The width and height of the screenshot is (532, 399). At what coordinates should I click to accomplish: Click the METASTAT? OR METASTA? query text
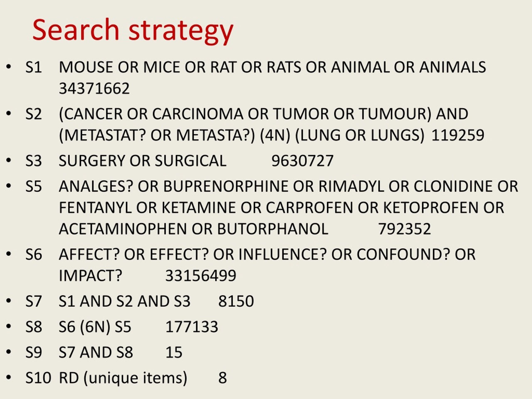157,136
